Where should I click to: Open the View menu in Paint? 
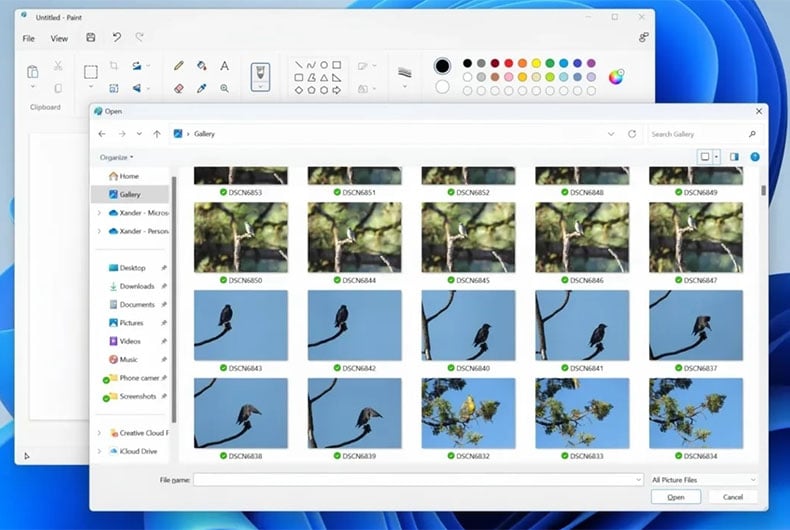(x=59, y=38)
